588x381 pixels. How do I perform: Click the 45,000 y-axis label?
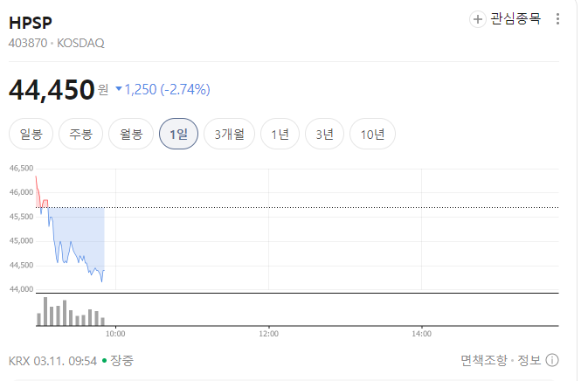(21, 241)
